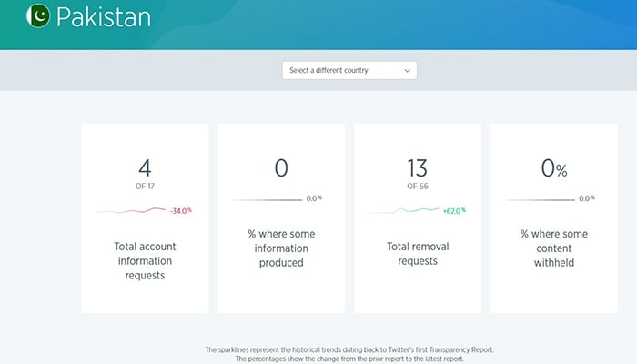637x364 pixels.
Task: Click the 'Pakistan' page heading
Action: pyautogui.click(x=104, y=17)
